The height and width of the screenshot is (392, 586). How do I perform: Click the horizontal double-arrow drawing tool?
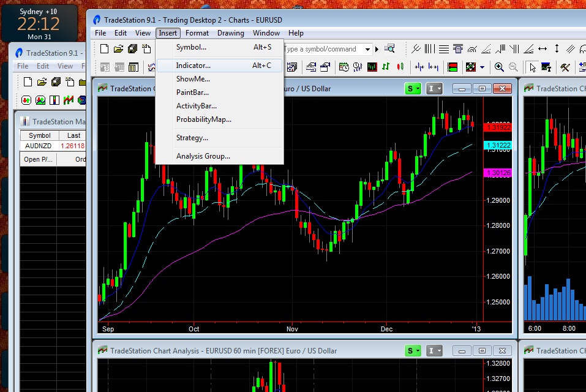(x=543, y=49)
